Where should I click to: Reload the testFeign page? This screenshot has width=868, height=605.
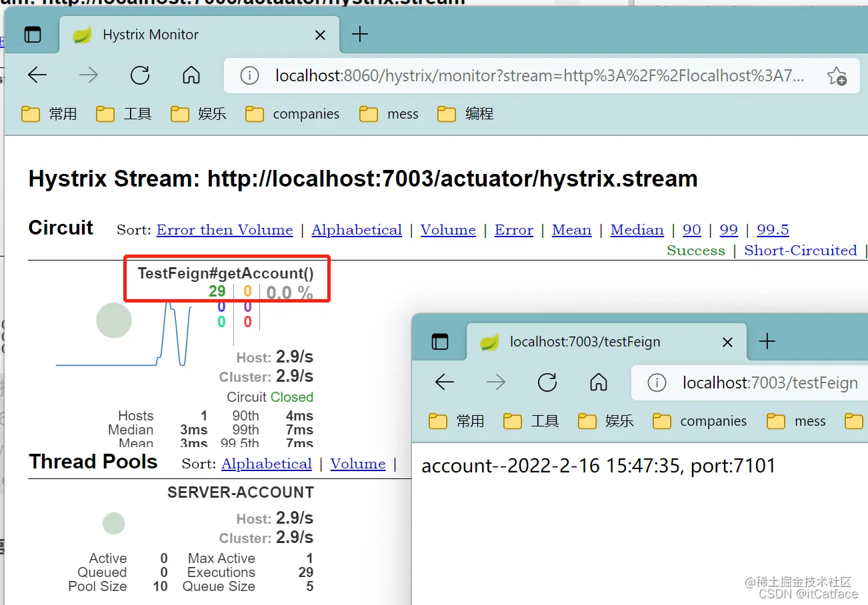(x=547, y=382)
